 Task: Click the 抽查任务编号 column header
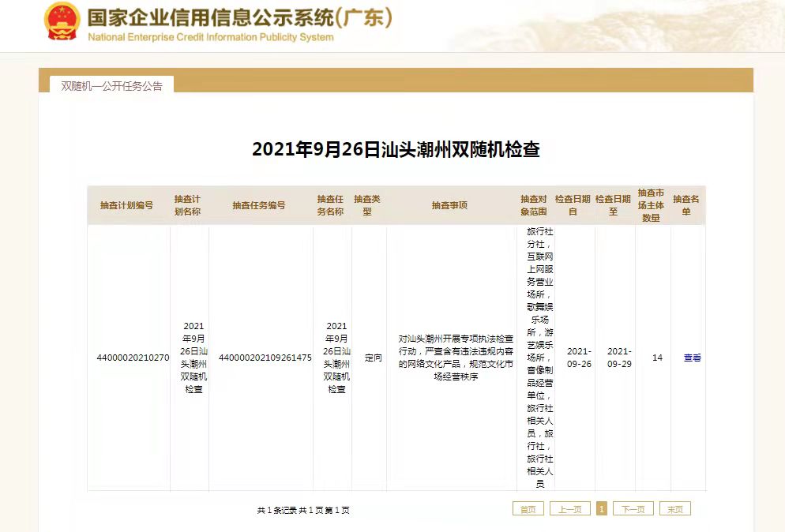[x=259, y=205]
